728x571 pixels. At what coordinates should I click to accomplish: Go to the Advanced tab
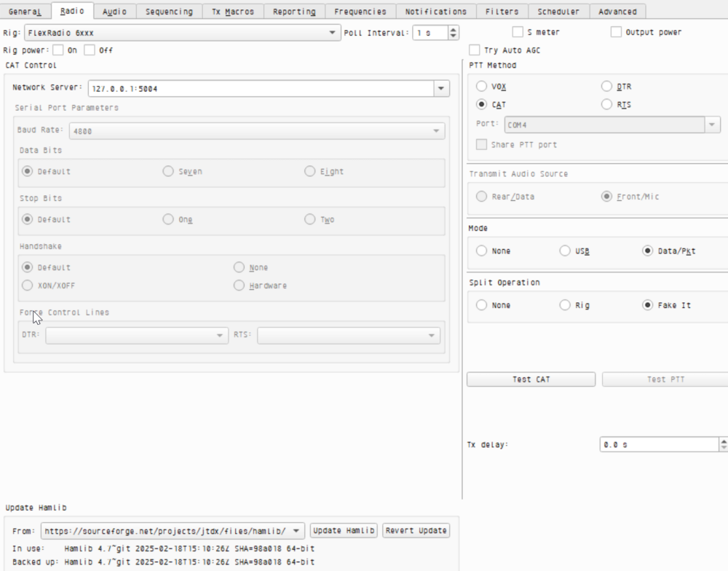coord(617,12)
